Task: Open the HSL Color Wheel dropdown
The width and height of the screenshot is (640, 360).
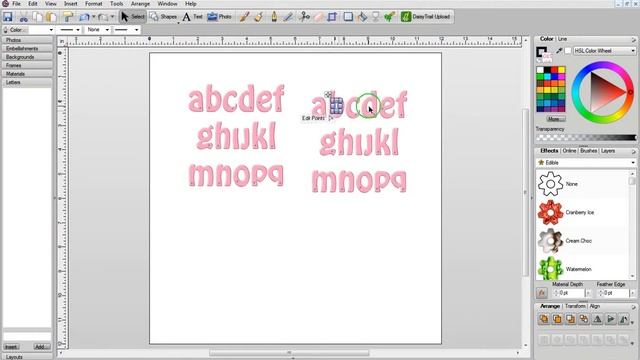Action: click(604, 51)
